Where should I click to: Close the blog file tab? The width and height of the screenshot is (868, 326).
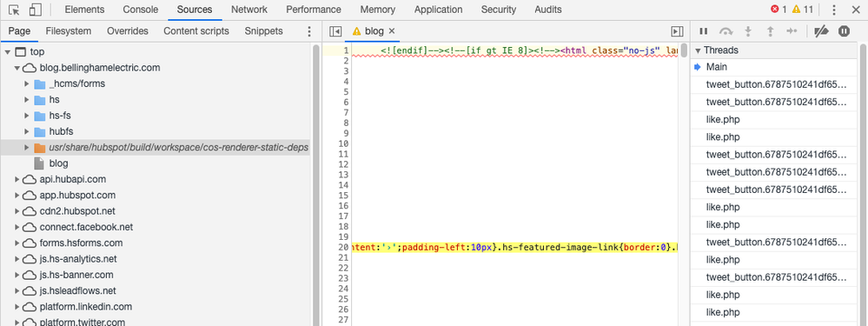click(x=392, y=31)
